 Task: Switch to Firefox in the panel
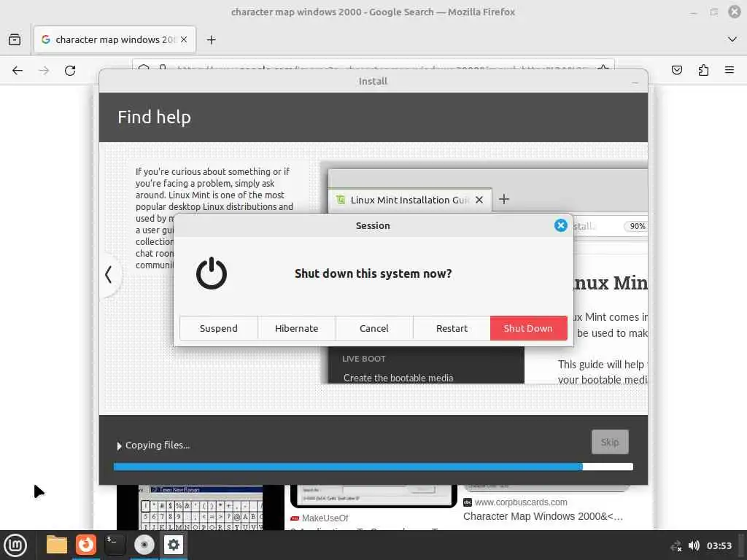click(x=86, y=545)
